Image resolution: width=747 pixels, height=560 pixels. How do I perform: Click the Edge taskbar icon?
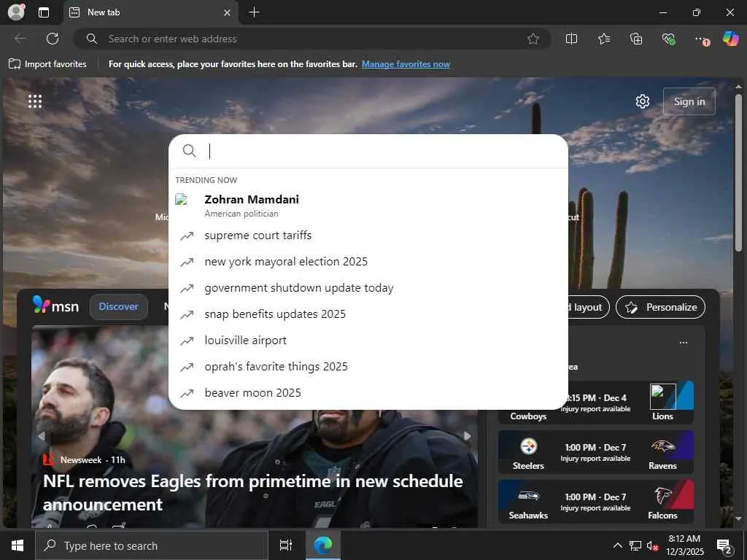(323, 545)
